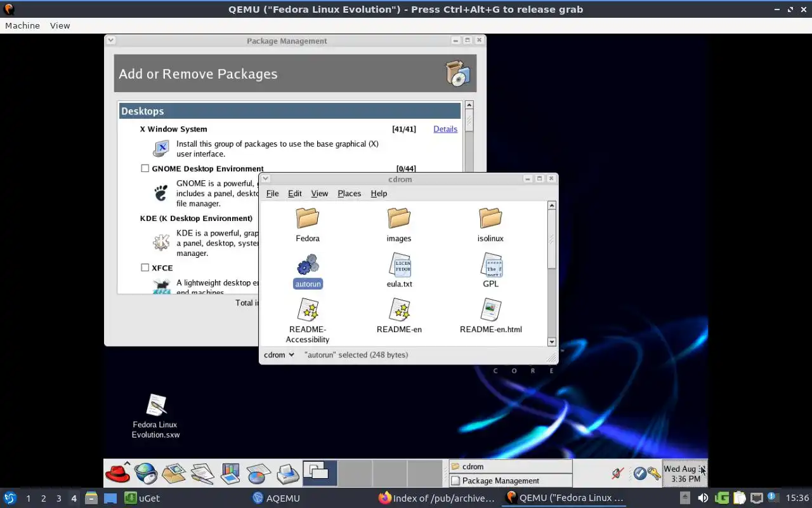The width and height of the screenshot is (812, 508).
Task: Click the host show-desktop blue icon
Action: [110, 498]
